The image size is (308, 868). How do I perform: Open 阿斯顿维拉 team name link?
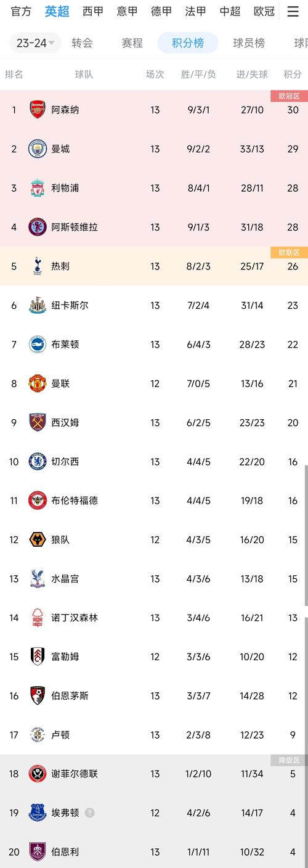[x=75, y=227]
